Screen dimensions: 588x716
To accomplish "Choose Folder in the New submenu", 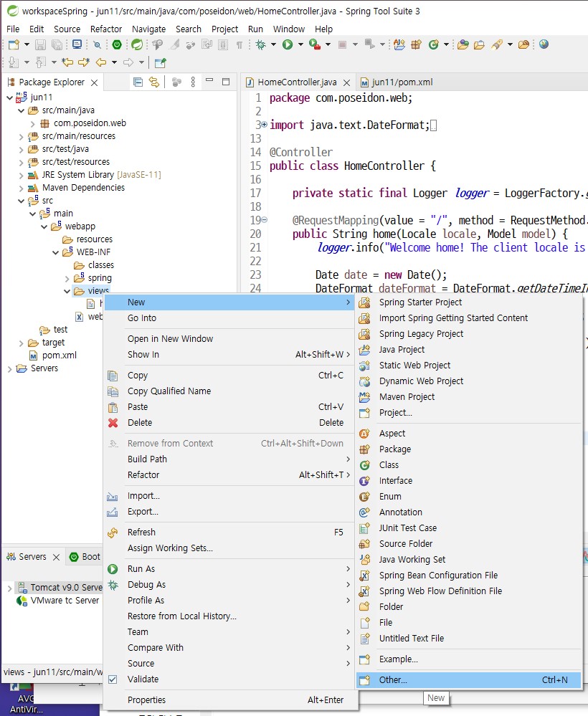I will pyautogui.click(x=468, y=607).
